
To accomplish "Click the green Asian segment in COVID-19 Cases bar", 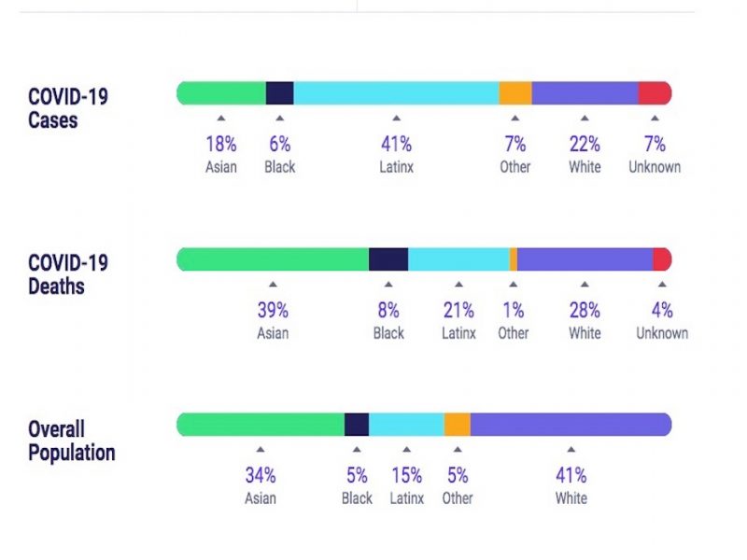I will click(x=221, y=92).
